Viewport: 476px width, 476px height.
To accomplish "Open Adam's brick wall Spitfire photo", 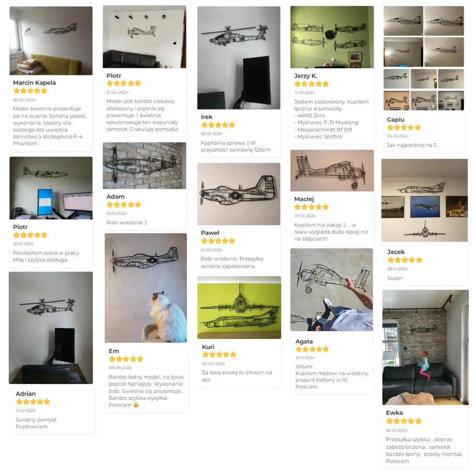I will [x=144, y=166].
